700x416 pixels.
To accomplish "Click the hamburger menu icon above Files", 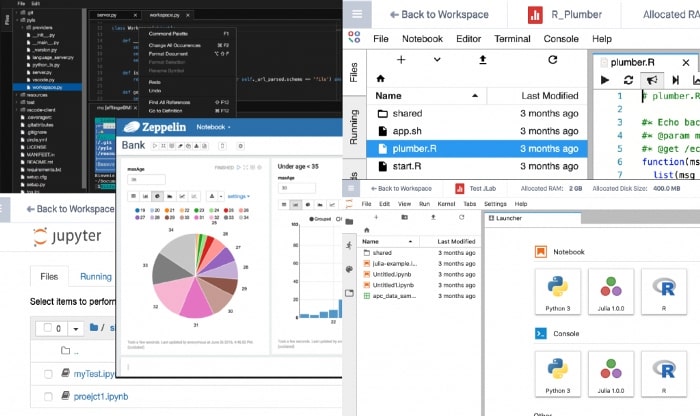I will coord(356,15).
